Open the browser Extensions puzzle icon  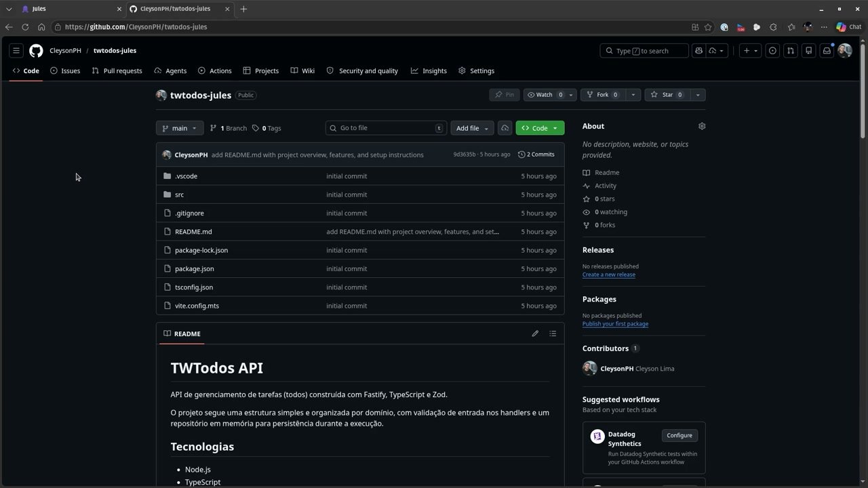point(773,27)
